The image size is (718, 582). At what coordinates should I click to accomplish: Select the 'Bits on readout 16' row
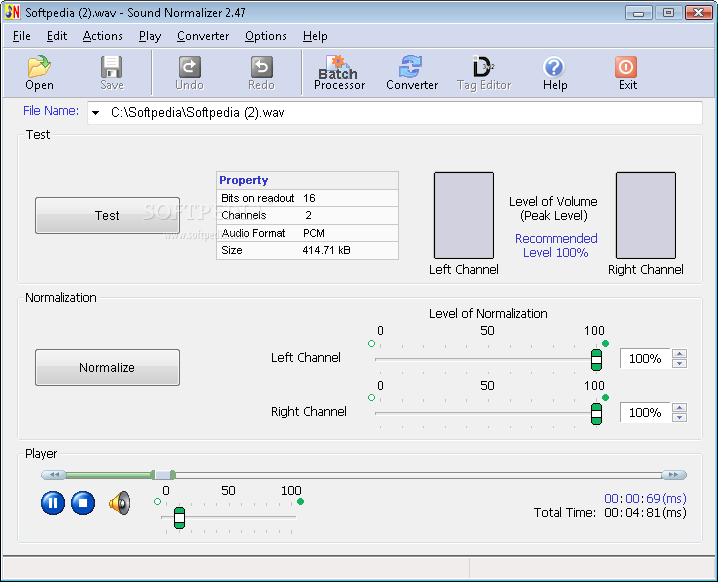click(307, 198)
